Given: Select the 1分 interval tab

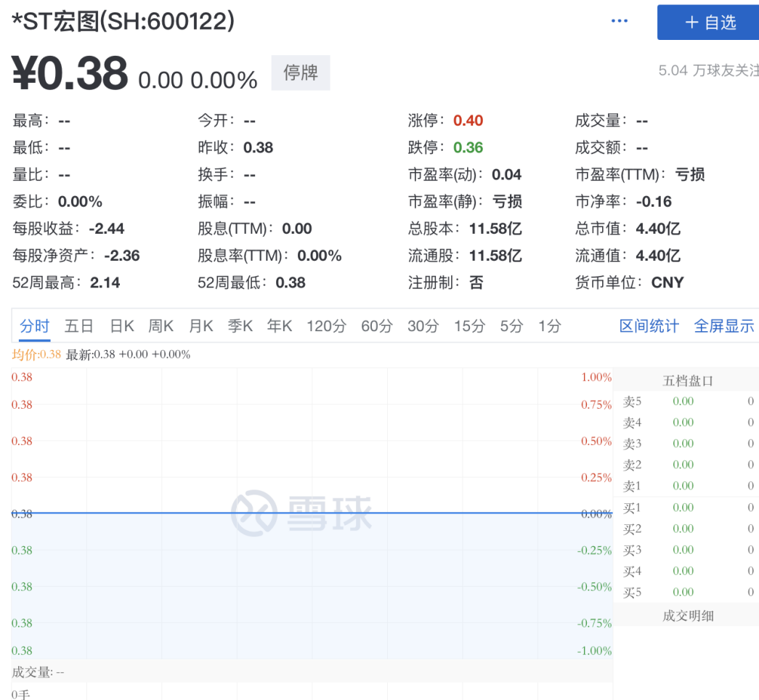Looking at the screenshot, I should (x=549, y=326).
